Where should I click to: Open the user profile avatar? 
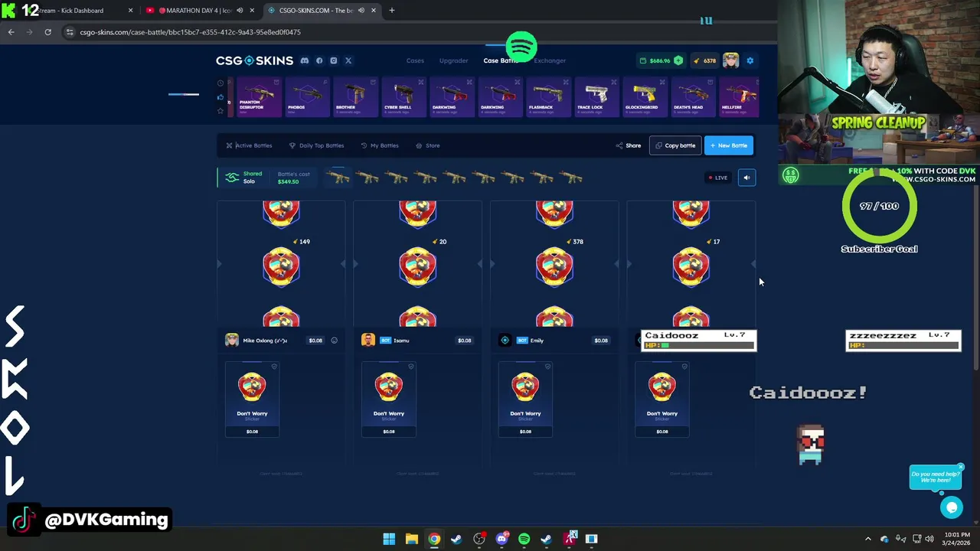tap(730, 60)
